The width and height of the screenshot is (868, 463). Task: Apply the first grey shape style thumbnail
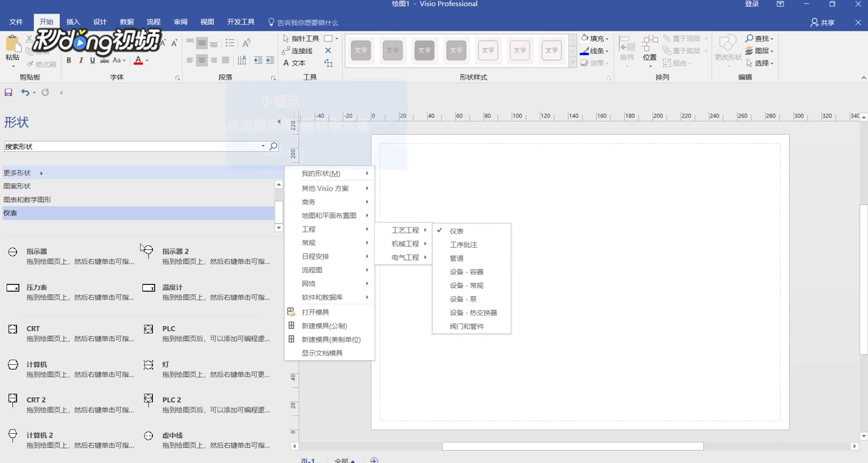tap(361, 50)
